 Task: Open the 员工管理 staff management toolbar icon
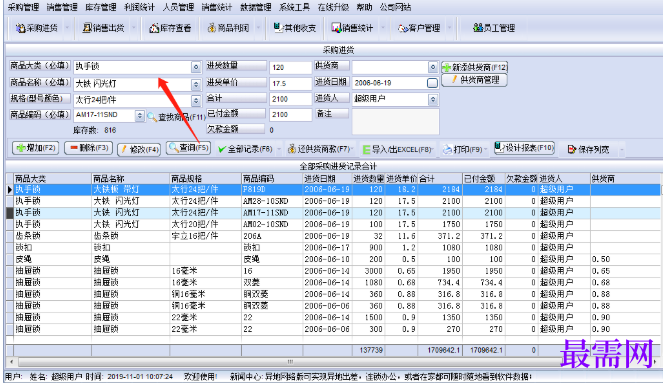(494, 28)
